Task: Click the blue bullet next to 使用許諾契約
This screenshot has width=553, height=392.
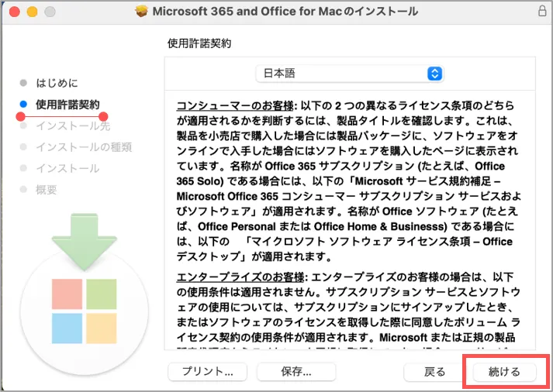Action: 23,104
